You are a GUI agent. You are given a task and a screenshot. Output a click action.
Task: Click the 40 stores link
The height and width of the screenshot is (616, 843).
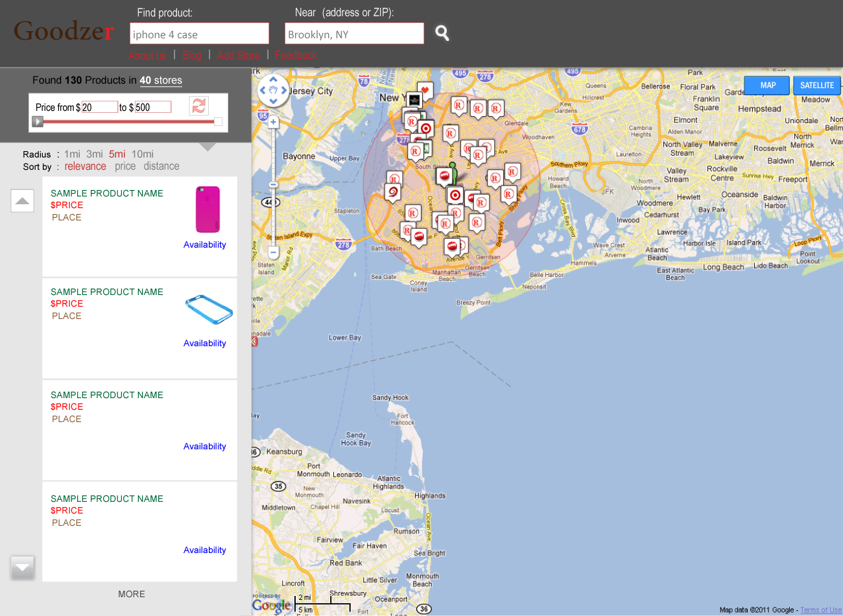click(161, 80)
